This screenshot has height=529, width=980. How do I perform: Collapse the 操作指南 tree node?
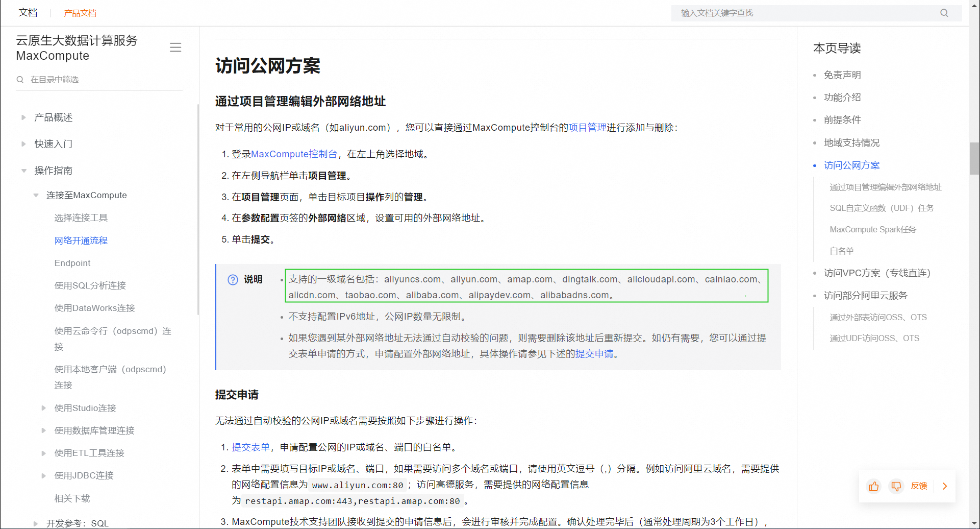[23, 171]
